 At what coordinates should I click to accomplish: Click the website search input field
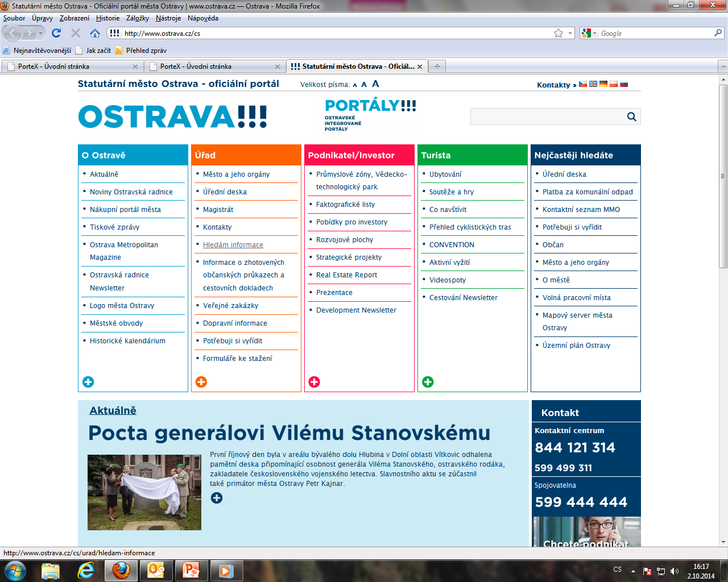(548, 117)
